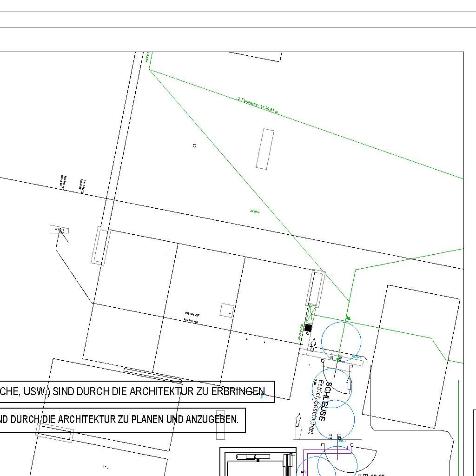Select the hollow arrow right of SCHLEUSE label
The height and width of the screenshot is (476, 476).
point(349,383)
